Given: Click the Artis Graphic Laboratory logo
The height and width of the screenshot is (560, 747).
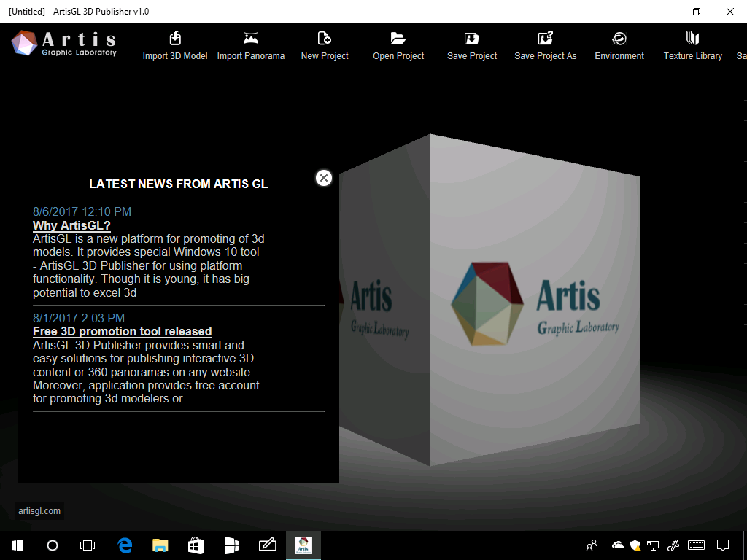Looking at the screenshot, I should click(64, 43).
